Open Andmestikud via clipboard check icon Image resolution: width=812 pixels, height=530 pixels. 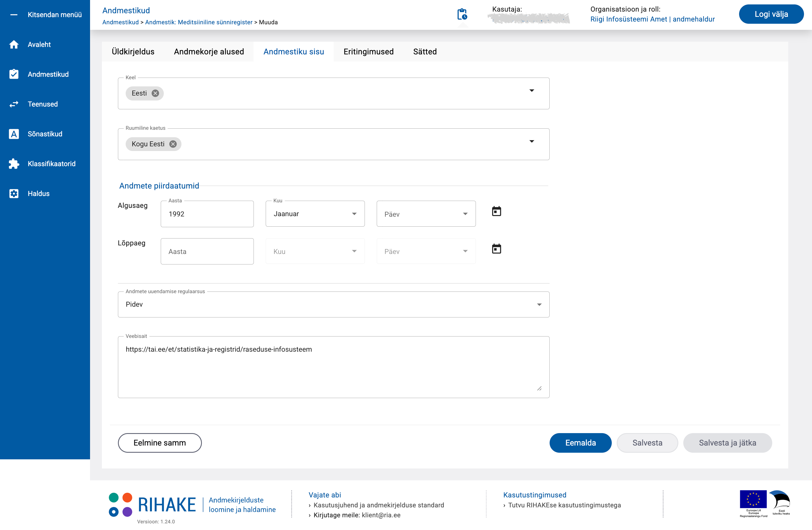[14, 74]
